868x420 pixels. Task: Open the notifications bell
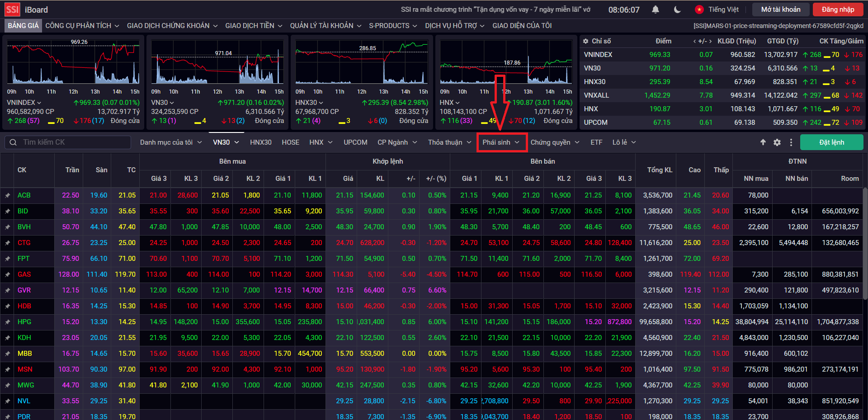656,9
